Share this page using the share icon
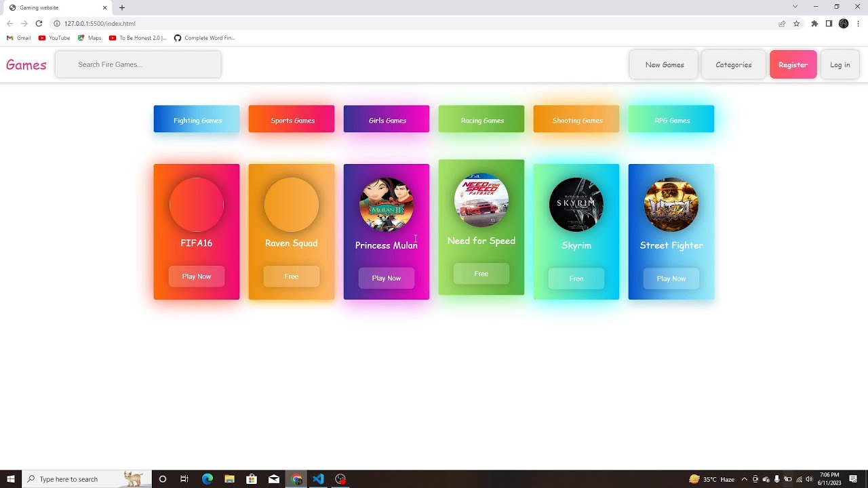The image size is (868, 488). (x=782, y=23)
